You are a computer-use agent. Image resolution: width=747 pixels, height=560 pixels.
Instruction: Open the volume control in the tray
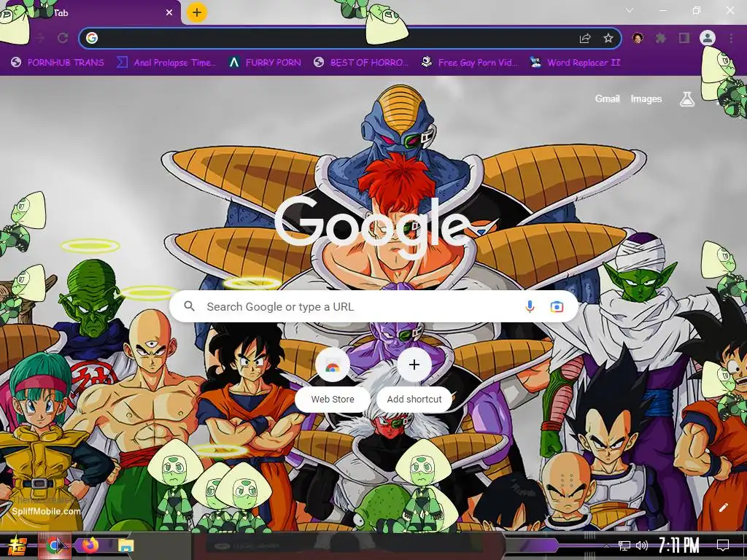coord(642,545)
